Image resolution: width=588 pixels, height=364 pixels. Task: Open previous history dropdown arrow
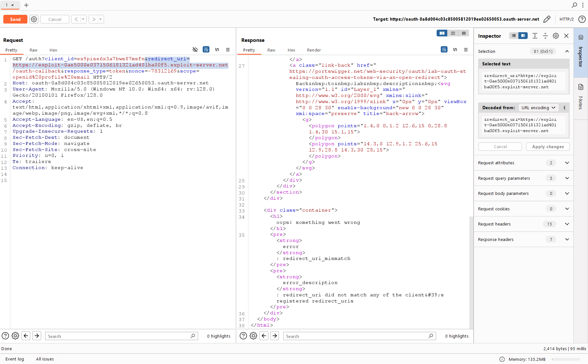coord(83,19)
